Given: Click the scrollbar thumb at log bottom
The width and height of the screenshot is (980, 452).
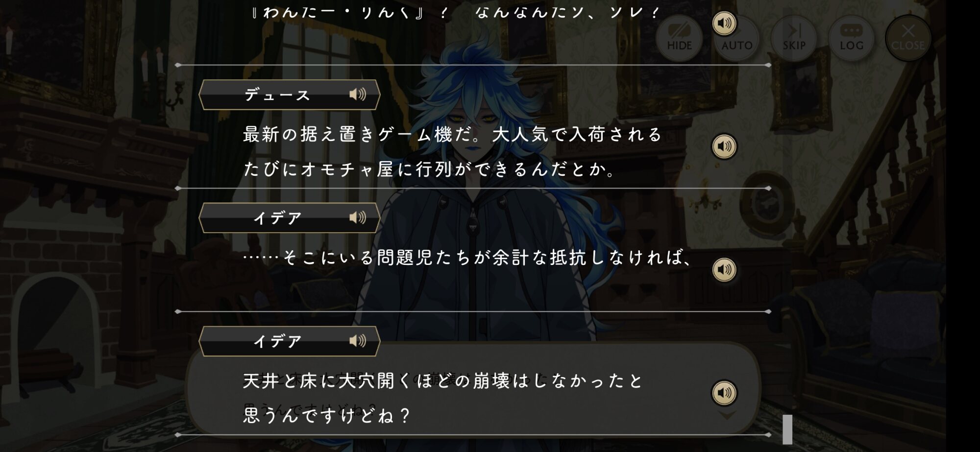Looking at the screenshot, I should pos(787,429).
